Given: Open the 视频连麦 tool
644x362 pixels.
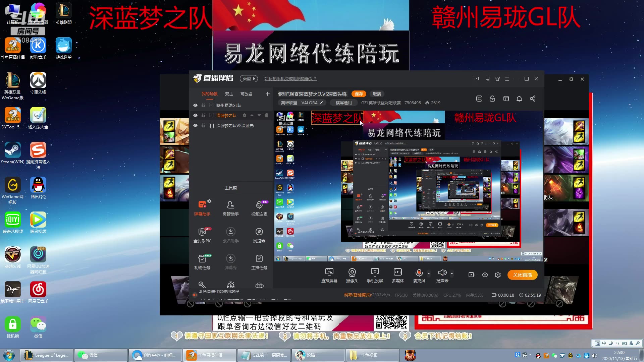Looking at the screenshot, I should tap(259, 208).
